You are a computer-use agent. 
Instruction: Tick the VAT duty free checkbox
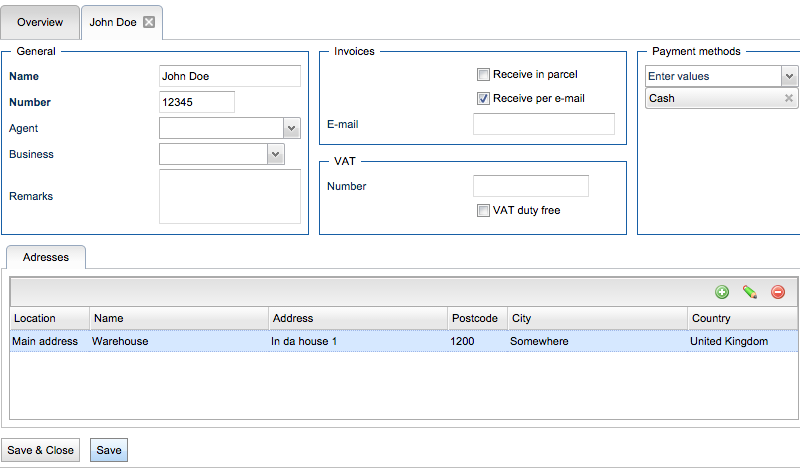coord(483,210)
